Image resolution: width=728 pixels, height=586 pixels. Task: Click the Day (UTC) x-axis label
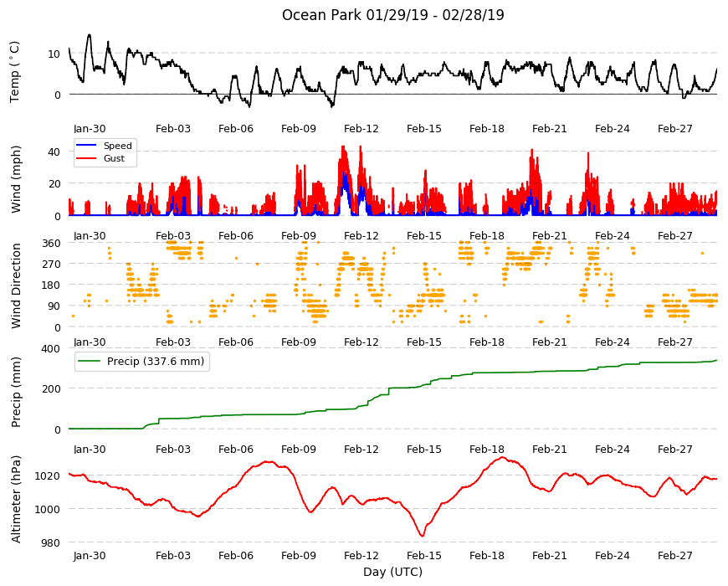click(392, 572)
